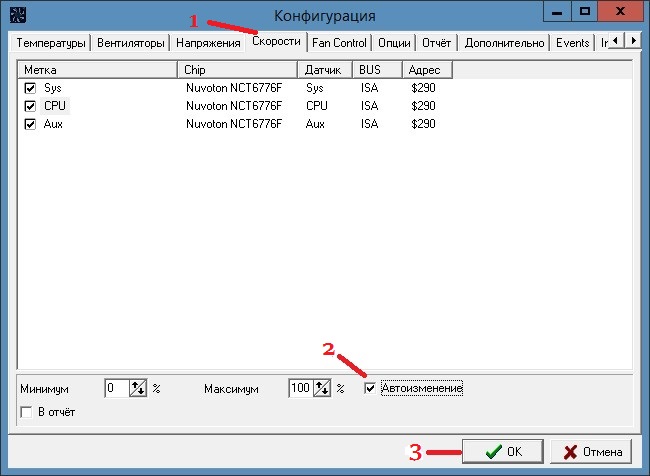Open the SpeedFan title bar app icon
Image resolution: width=650 pixels, height=476 pixels.
point(17,15)
